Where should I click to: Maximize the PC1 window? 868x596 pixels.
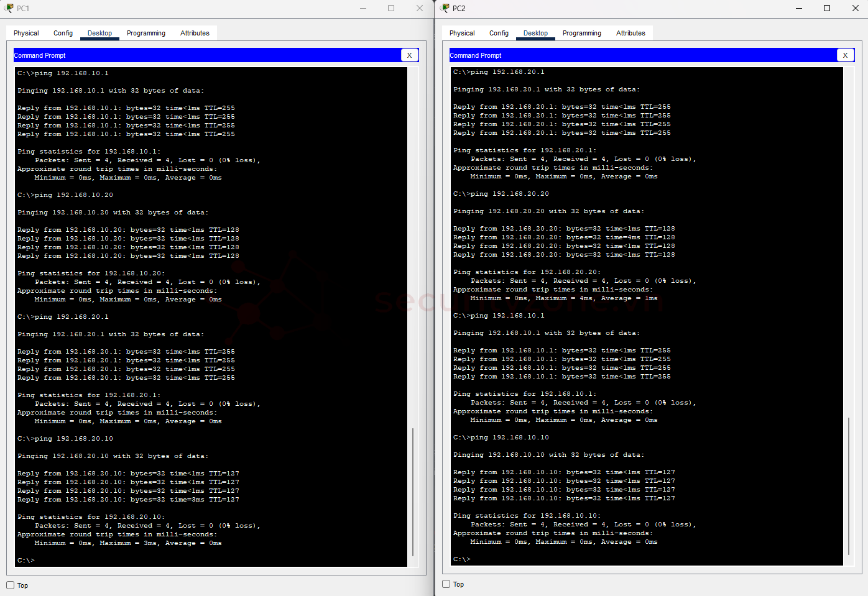(391, 8)
